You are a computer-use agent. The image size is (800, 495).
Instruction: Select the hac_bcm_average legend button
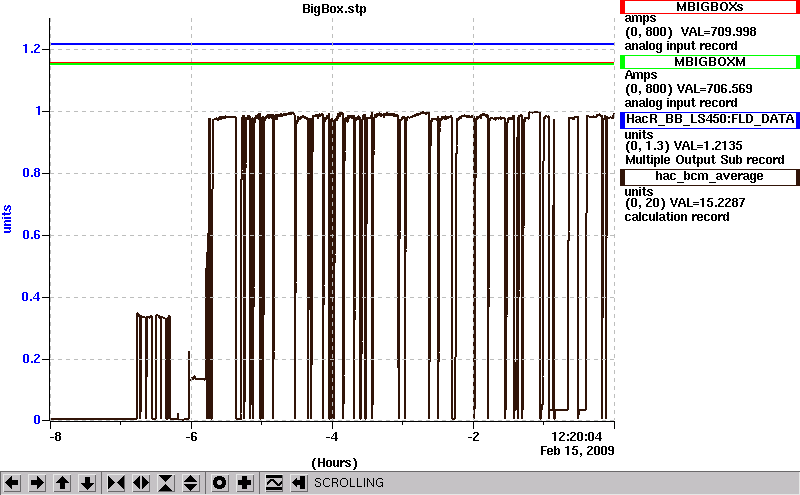(x=710, y=177)
